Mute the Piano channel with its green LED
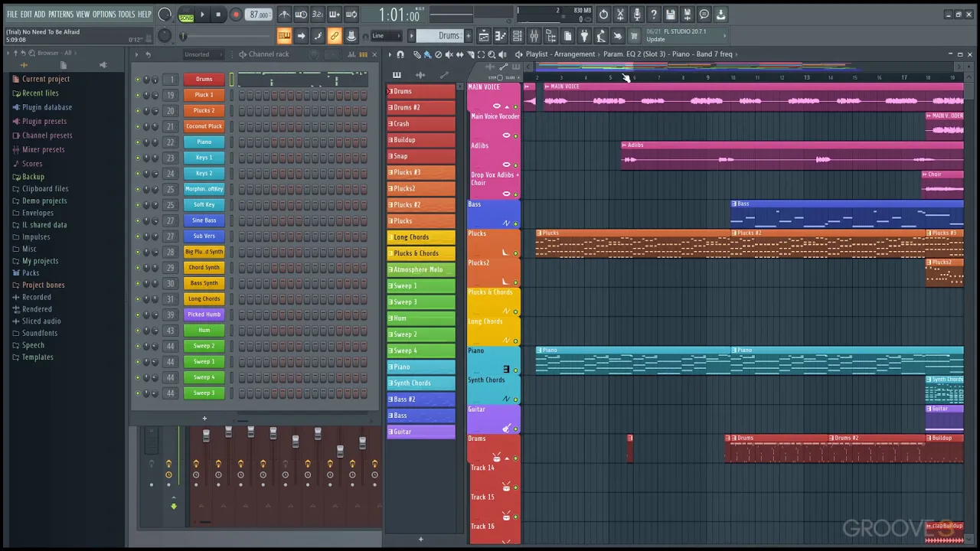This screenshot has width=980, height=551. coord(138,142)
